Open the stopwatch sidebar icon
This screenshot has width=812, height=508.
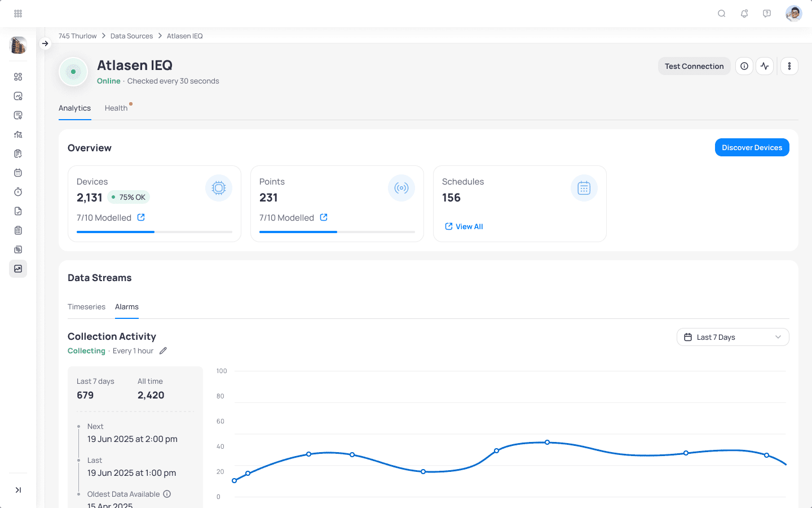pos(18,192)
